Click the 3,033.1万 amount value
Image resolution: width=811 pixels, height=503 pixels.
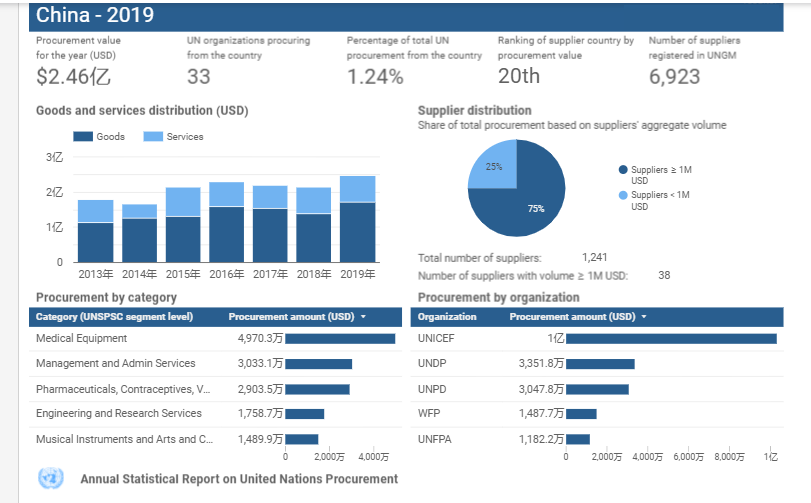[260, 363]
